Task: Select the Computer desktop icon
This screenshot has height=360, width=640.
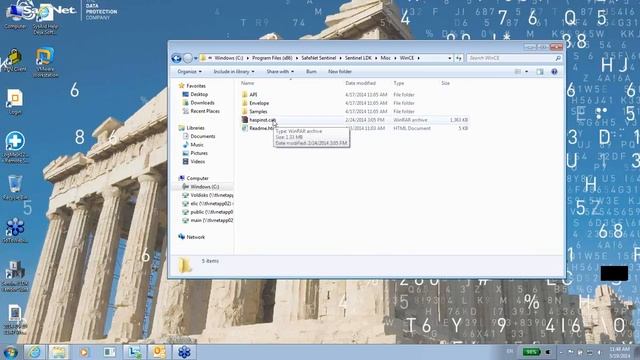Action: click(x=15, y=16)
